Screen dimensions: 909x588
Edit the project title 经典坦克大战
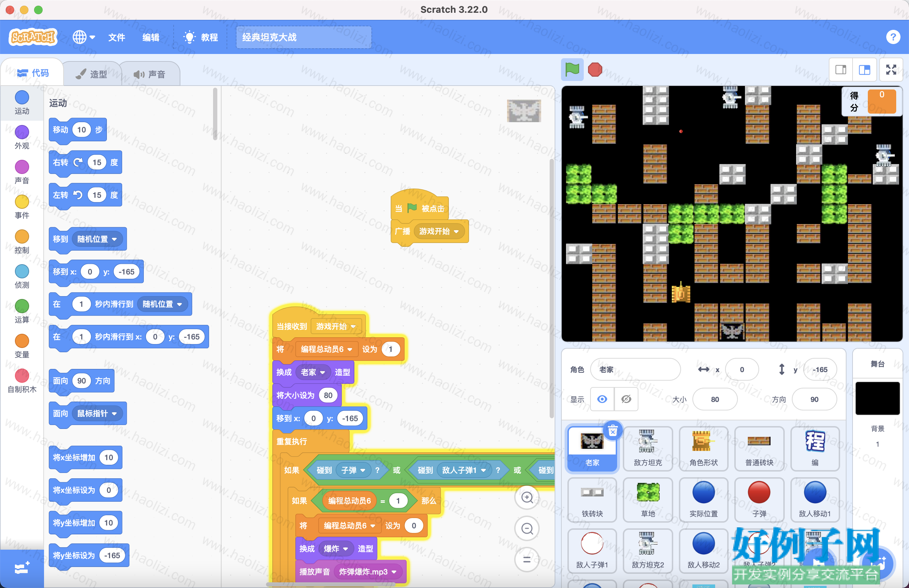coord(304,37)
